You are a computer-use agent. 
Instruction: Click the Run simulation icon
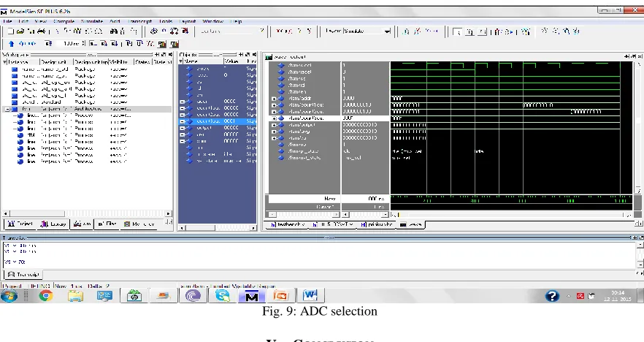[x=93, y=44]
